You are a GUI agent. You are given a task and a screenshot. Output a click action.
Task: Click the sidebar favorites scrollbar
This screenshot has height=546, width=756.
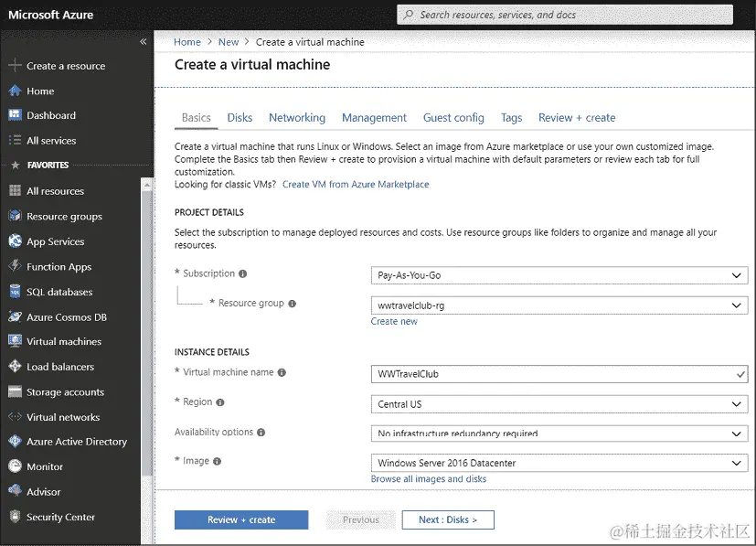click(x=147, y=333)
